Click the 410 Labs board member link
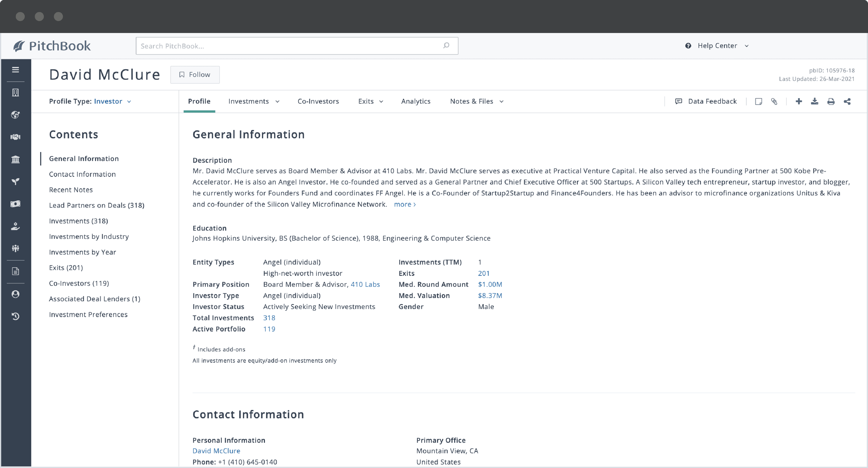The image size is (868, 468). pyautogui.click(x=366, y=284)
